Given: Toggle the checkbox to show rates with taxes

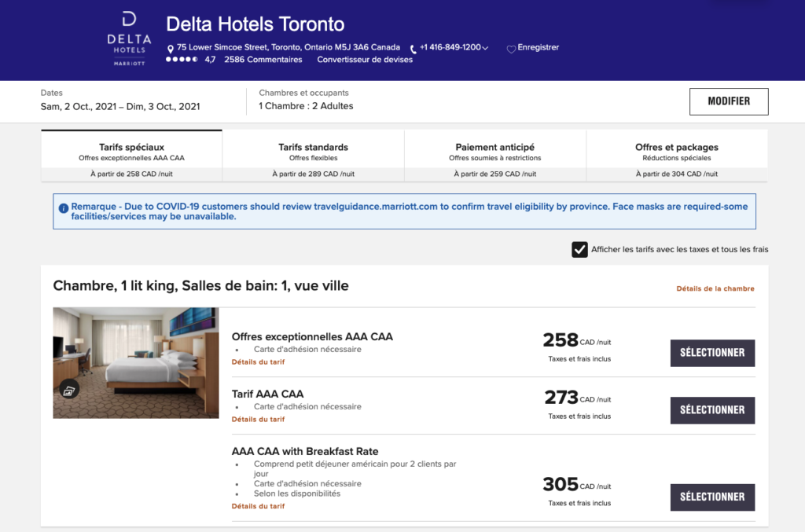Looking at the screenshot, I should click(579, 248).
